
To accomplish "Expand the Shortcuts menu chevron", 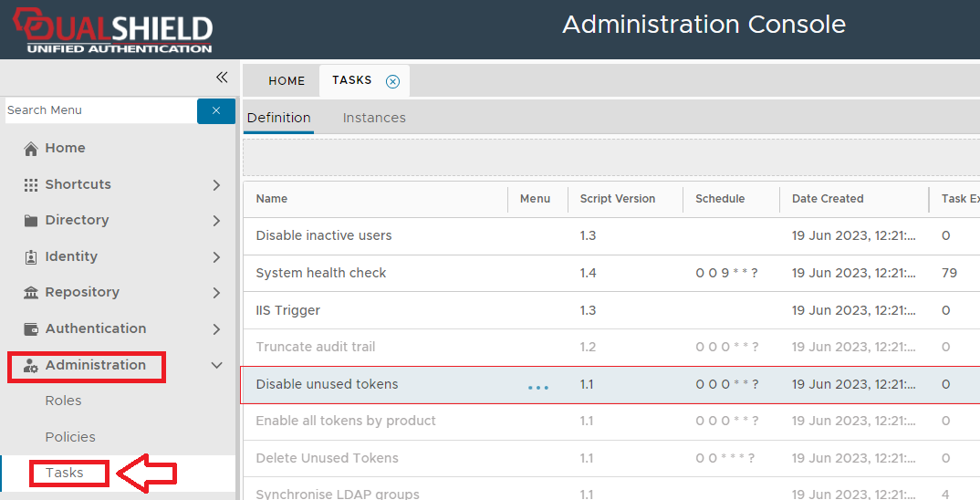I will (216, 185).
